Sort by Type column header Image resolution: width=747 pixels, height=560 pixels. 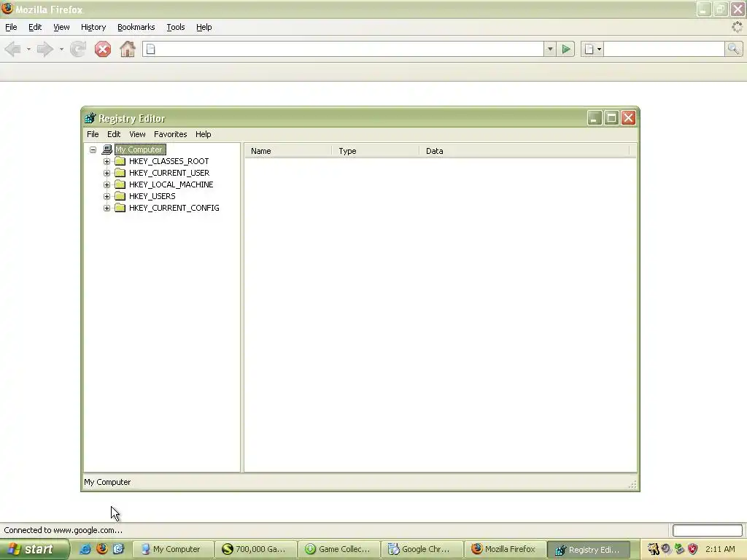(375, 151)
